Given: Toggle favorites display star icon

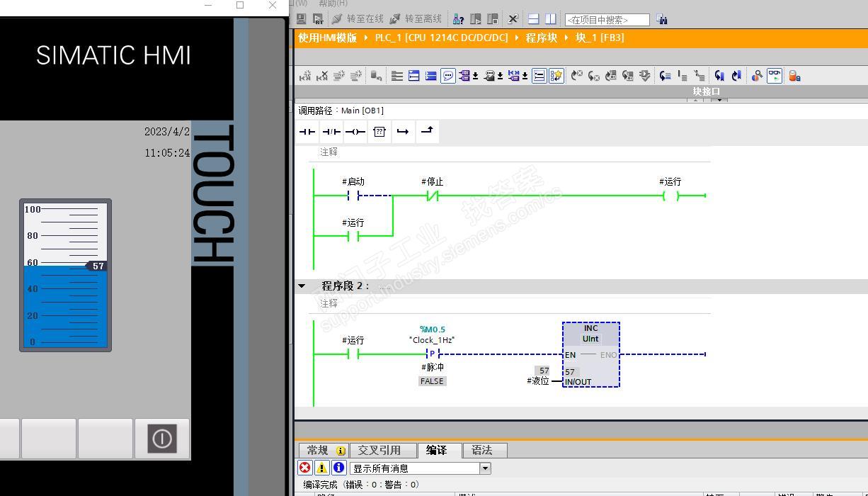Looking at the screenshot, I should tap(556, 76).
